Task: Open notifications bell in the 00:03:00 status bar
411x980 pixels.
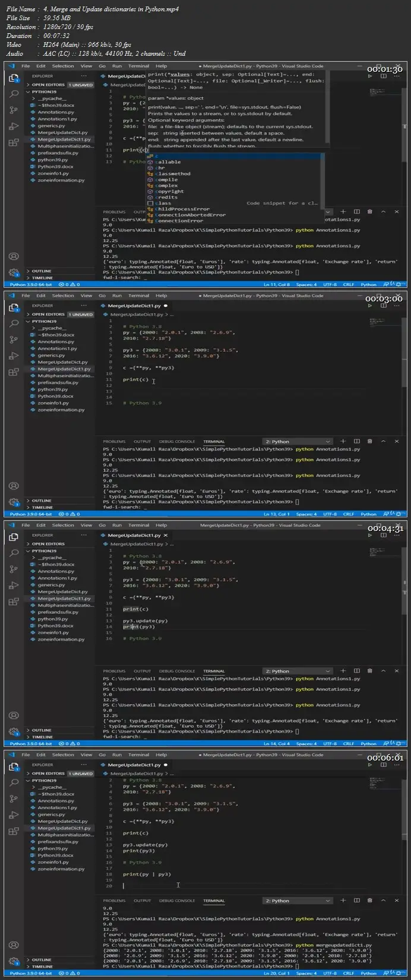Action: (399, 514)
